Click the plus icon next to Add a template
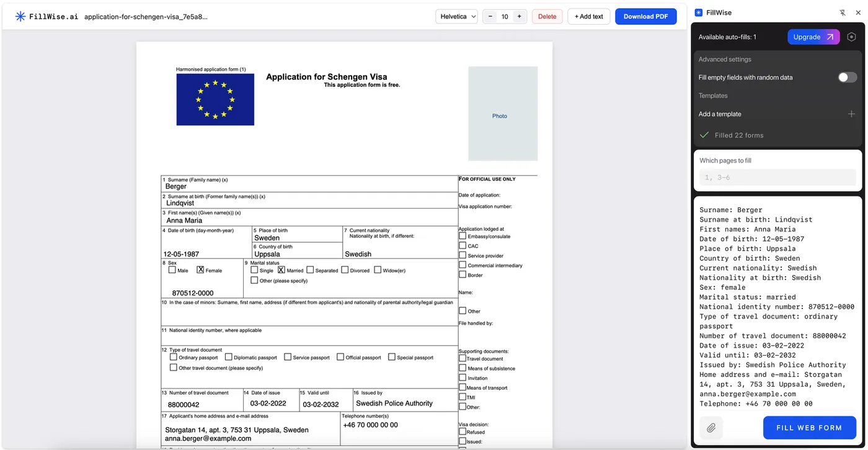868x450 pixels. click(x=851, y=114)
